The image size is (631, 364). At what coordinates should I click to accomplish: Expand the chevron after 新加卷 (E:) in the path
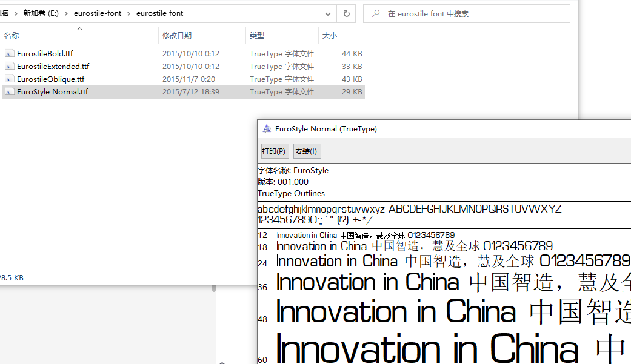(x=66, y=13)
